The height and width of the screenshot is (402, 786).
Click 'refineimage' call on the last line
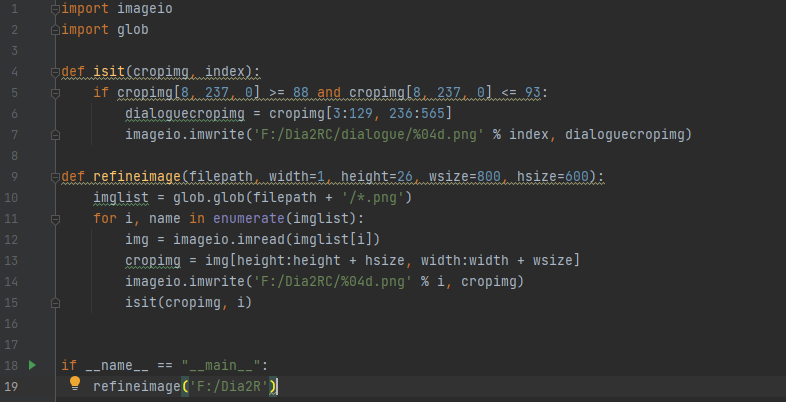coord(137,386)
